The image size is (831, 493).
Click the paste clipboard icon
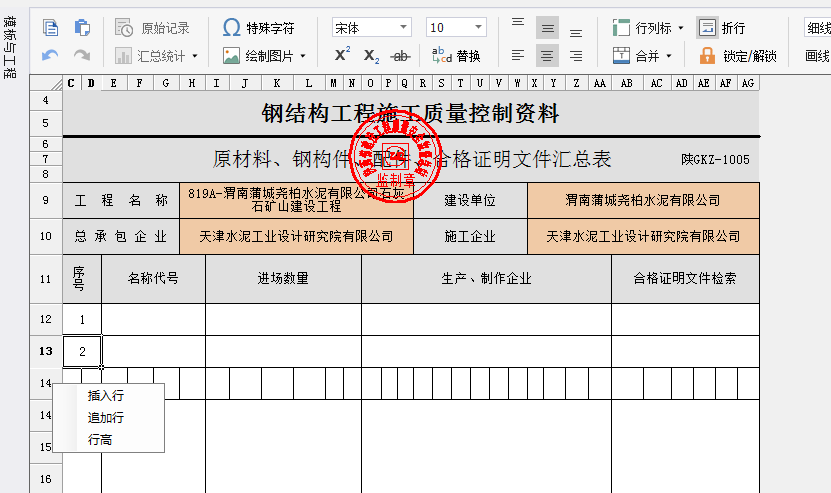pos(82,28)
